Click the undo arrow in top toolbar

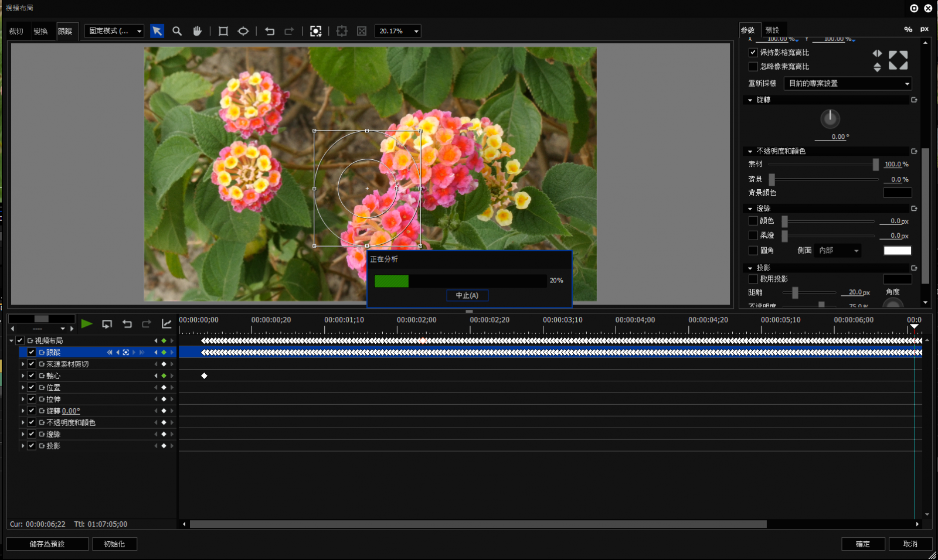270,31
